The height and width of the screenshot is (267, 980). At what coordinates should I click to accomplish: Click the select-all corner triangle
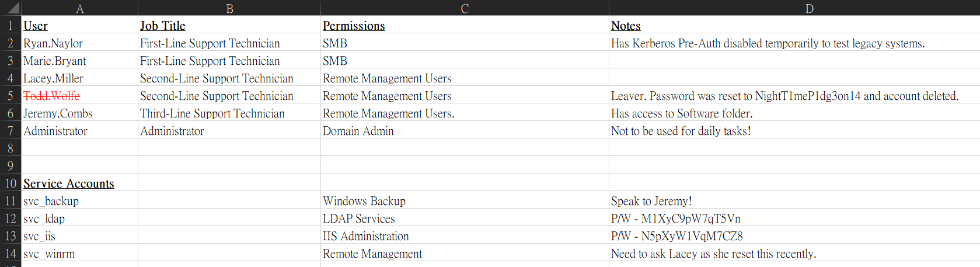pos(11,8)
